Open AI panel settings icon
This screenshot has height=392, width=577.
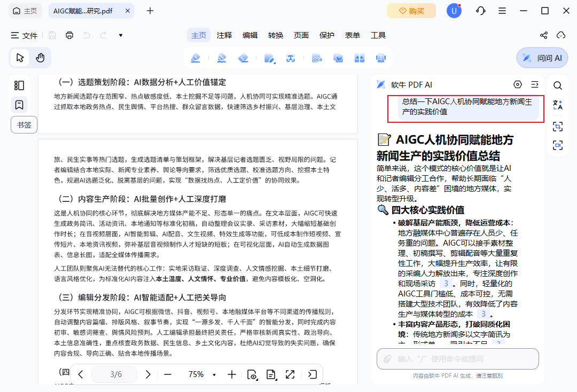[517, 84]
